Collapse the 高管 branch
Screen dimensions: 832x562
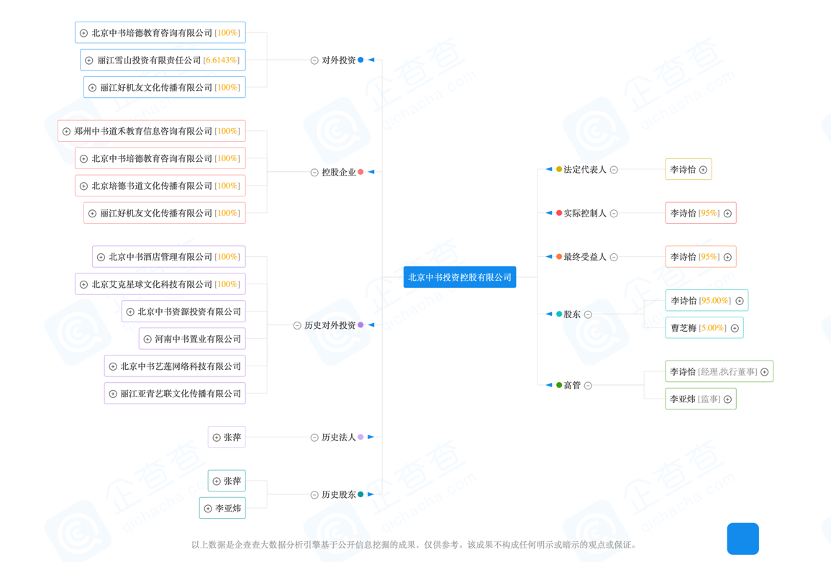588,385
